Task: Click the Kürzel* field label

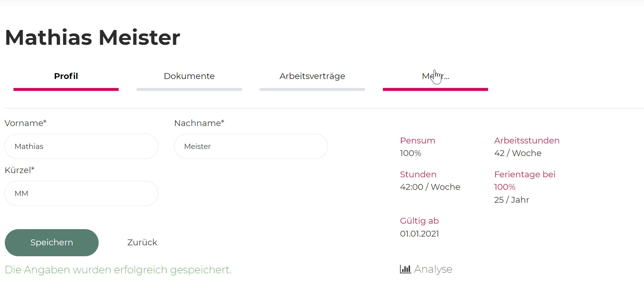Action: 19,170
